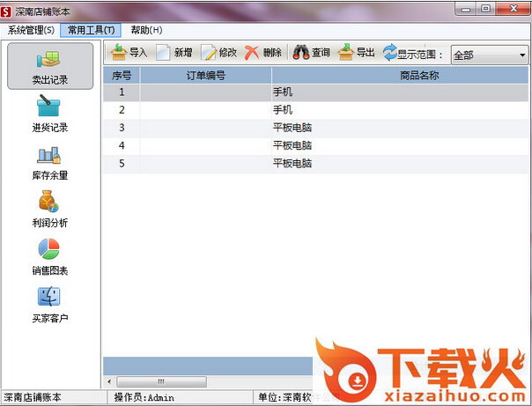The width and height of the screenshot is (532, 406).
Task: Export data with the 导出 button
Action: click(x=357, y=53)
